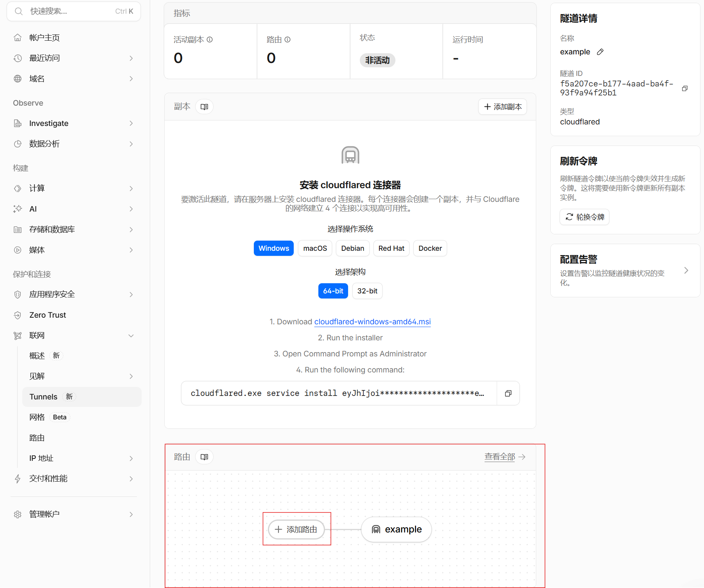Expand the 数据分析 menu chevron
The width and height of the screenshot is (704, 588).
coord(131,144)
